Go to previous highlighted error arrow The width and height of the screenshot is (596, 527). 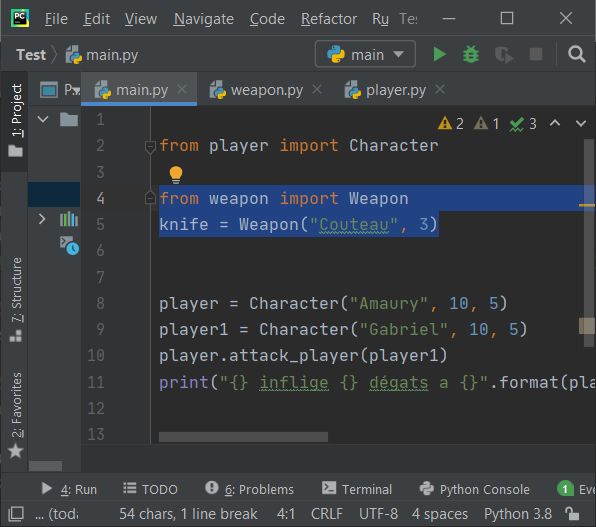pos(555,123)
